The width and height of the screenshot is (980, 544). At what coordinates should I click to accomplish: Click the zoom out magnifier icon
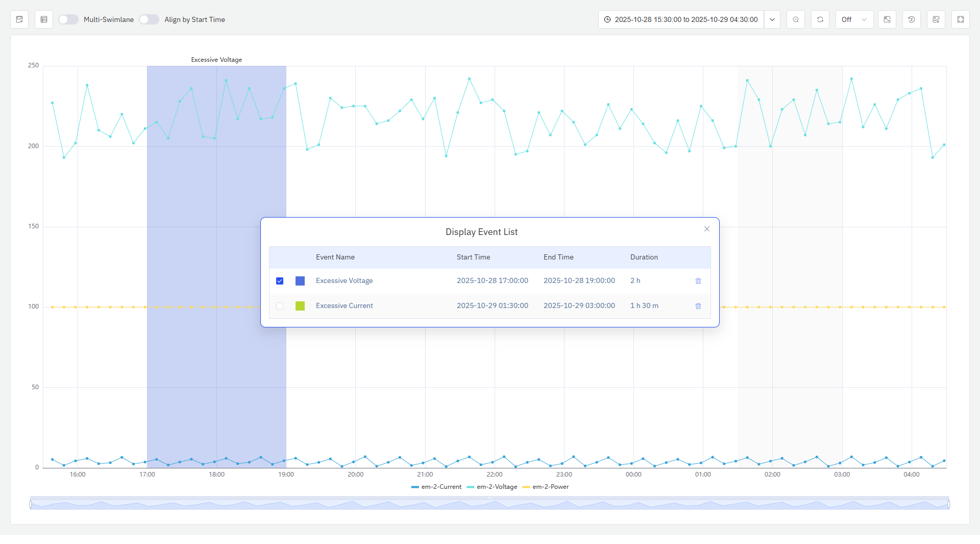pos(796,19)
